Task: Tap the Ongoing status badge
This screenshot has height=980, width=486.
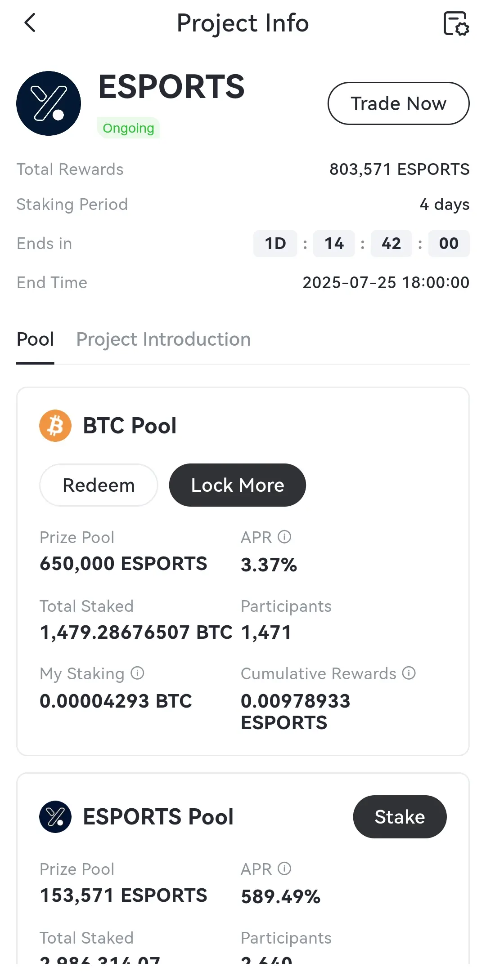Action: pyautogui.click(x=128, y=128)
